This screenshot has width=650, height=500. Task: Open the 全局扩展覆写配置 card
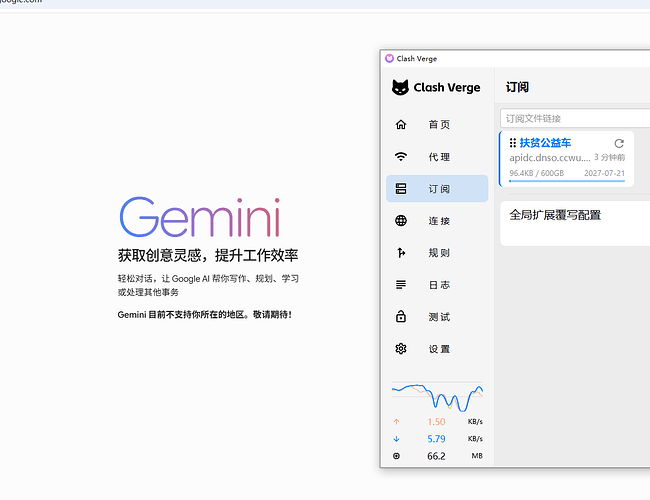coord(575,223)
